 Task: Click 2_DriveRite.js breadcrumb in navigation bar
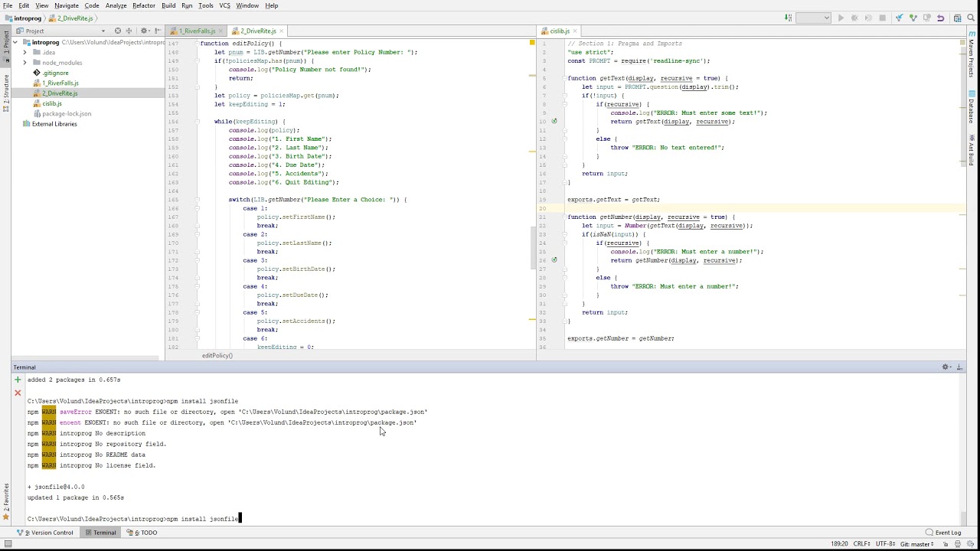(72, 18)
